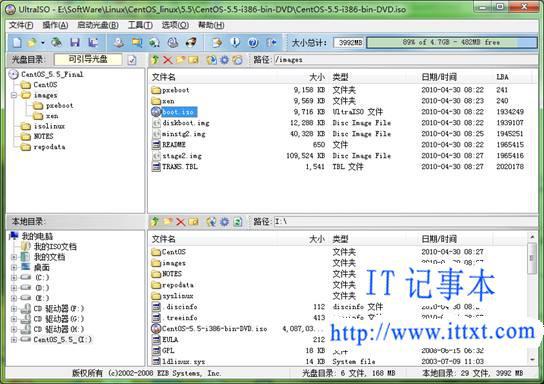Click green Refresh icon in local pane toolbar
This screenshot has width=544, height=384.
[237, 221]
